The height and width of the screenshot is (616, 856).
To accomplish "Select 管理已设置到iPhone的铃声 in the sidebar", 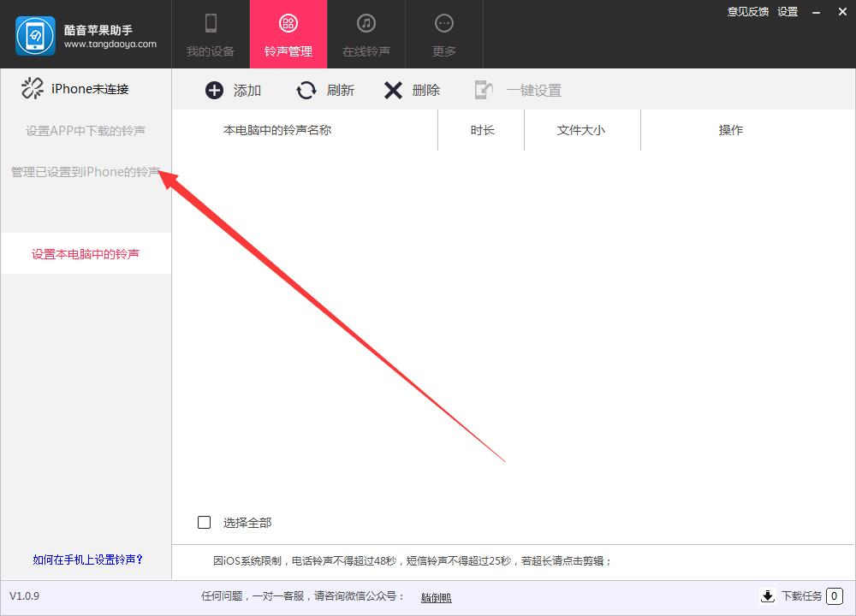I will pyautogui.click(x=85, y=171).
